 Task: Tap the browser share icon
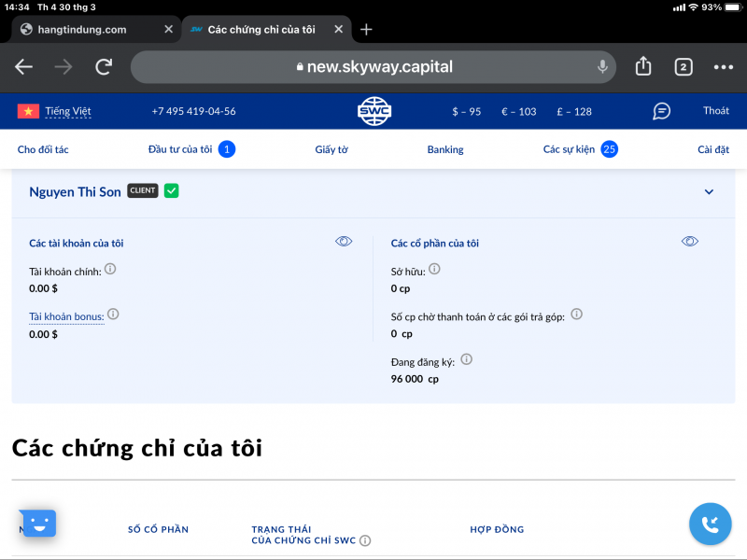click(x=643, y=66)
